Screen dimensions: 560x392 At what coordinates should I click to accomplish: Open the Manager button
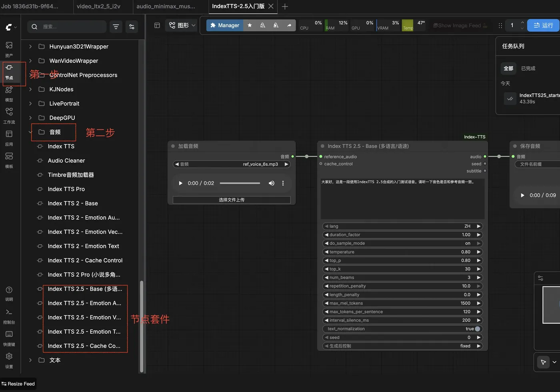(x=225, y=25)
